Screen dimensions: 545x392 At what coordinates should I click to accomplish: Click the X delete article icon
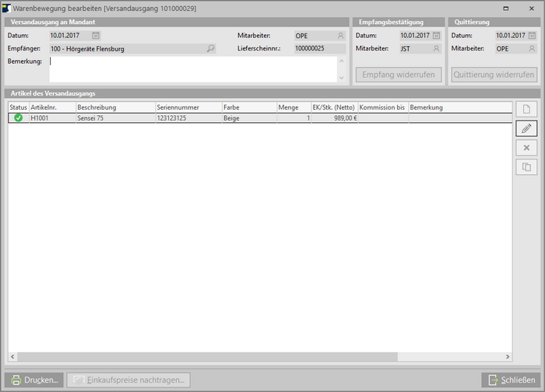point(526,148)
